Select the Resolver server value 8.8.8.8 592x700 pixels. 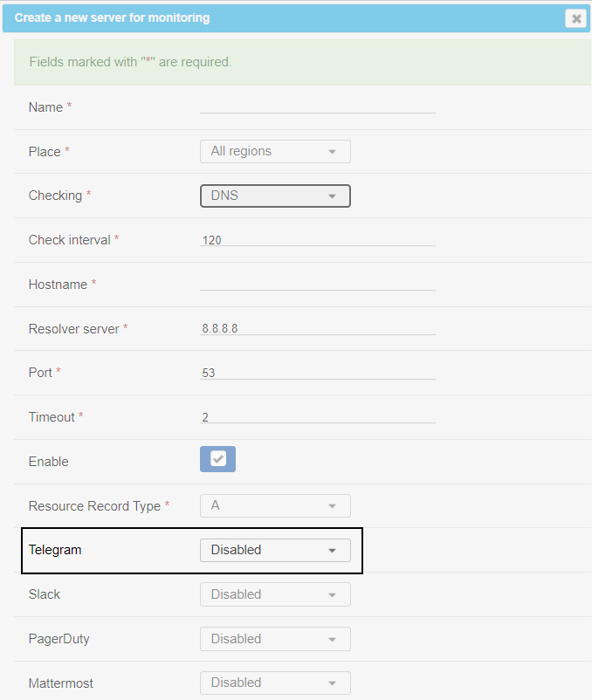[x=318, y=328]
